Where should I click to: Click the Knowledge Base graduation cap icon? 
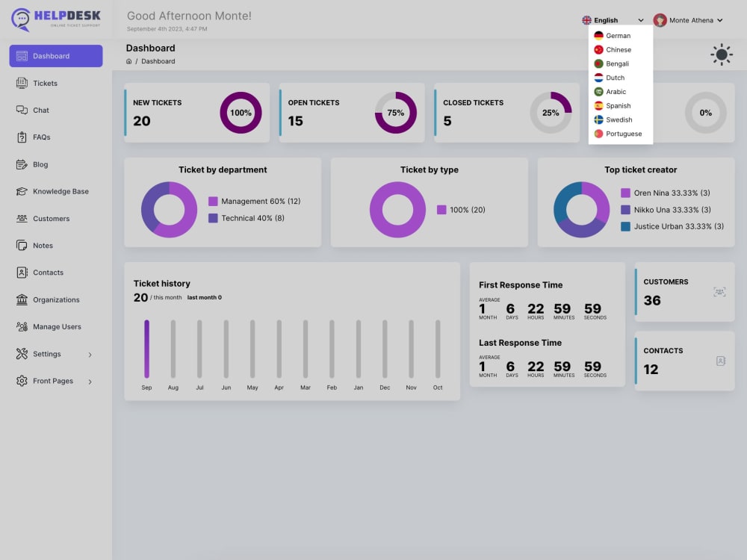[22, 191]
